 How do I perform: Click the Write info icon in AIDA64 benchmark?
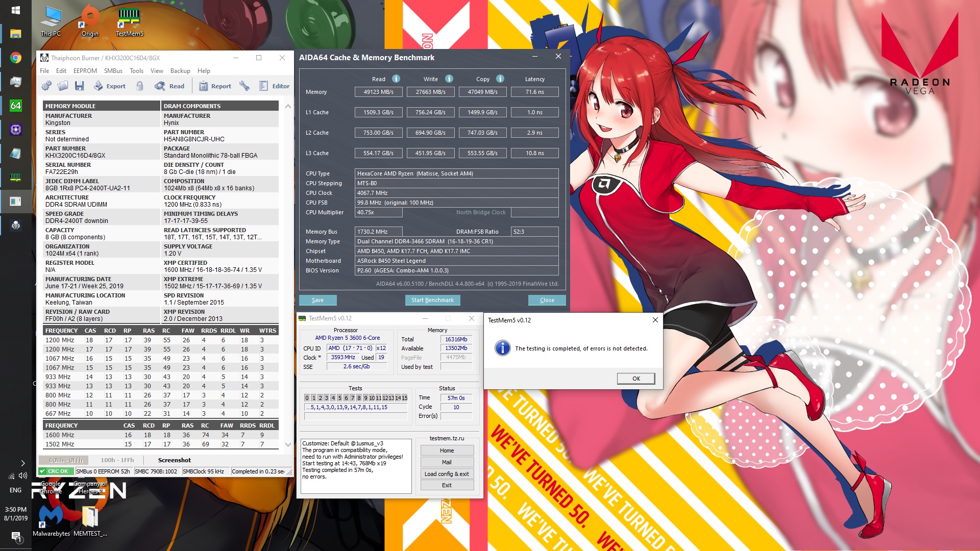(449, 79)
